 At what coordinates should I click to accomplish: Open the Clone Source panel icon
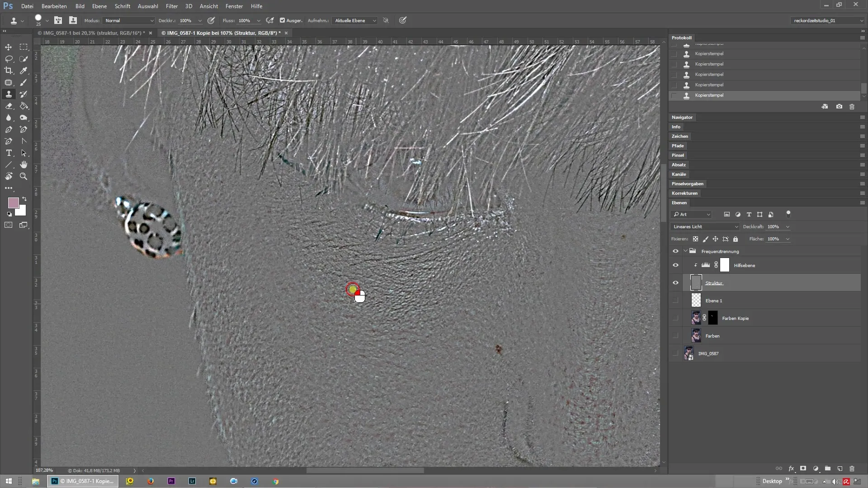[73, 20]
